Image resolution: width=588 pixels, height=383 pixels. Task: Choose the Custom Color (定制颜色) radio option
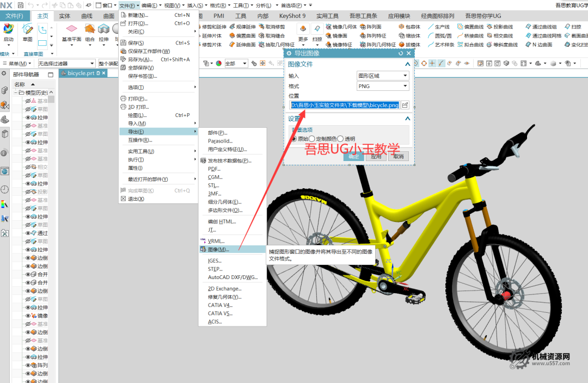coord(312,139)
